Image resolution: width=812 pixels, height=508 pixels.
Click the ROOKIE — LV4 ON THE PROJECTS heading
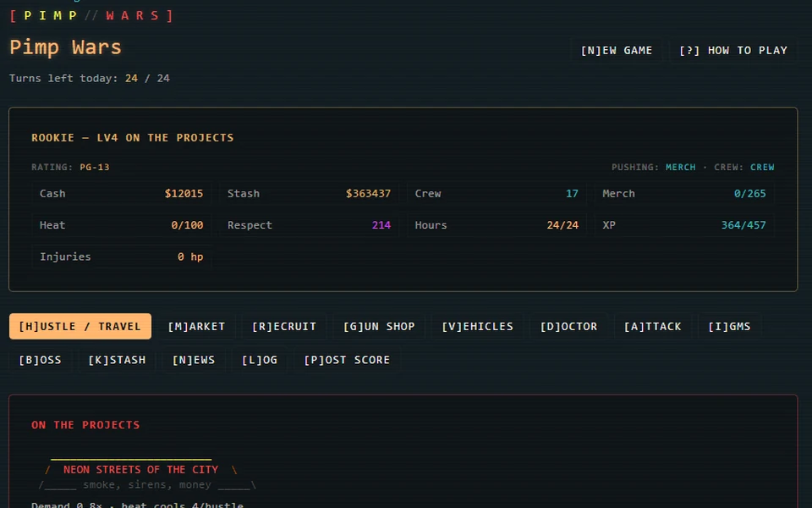(133, 138)
